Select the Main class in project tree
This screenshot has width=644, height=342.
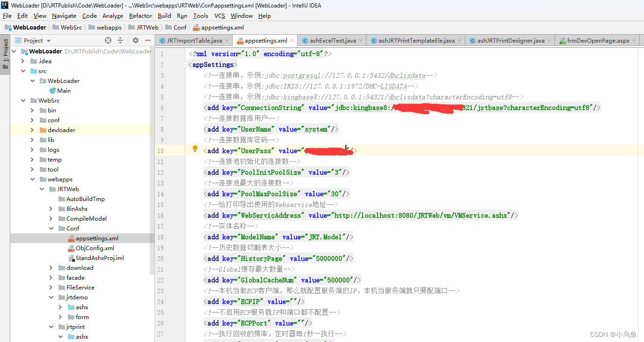pos(60,90)
